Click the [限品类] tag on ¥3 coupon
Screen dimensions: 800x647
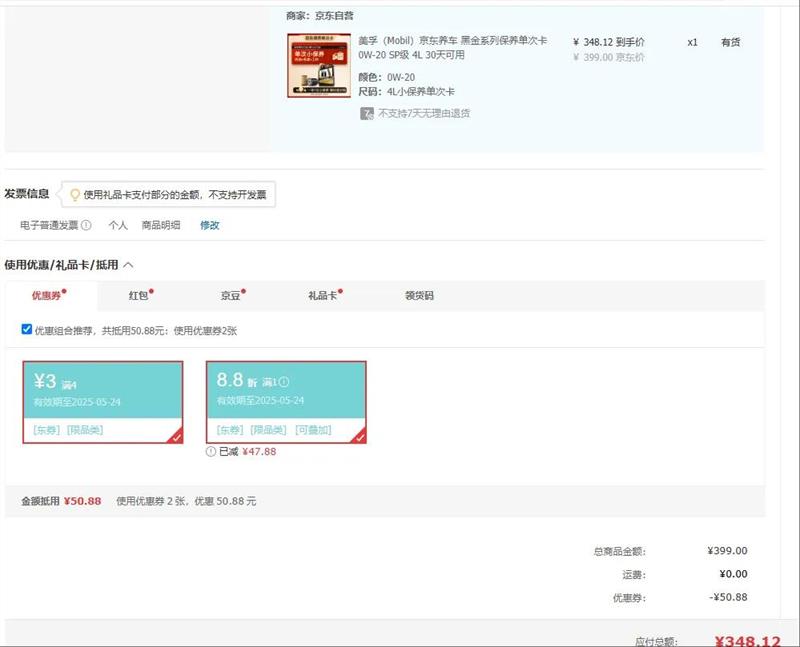coord(85,430)
